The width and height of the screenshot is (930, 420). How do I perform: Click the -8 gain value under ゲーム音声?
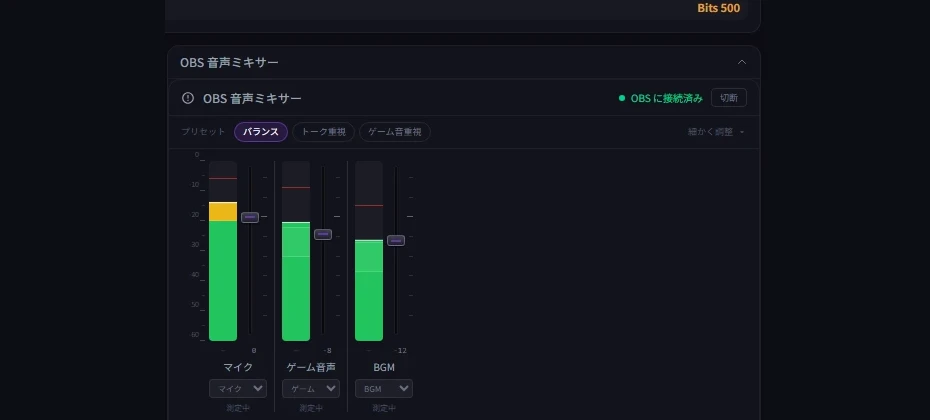point(327,351)
